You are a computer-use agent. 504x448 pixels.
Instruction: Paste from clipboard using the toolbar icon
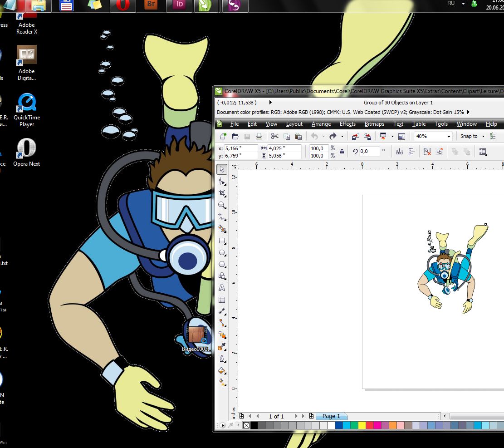click(x=298, y=136)
